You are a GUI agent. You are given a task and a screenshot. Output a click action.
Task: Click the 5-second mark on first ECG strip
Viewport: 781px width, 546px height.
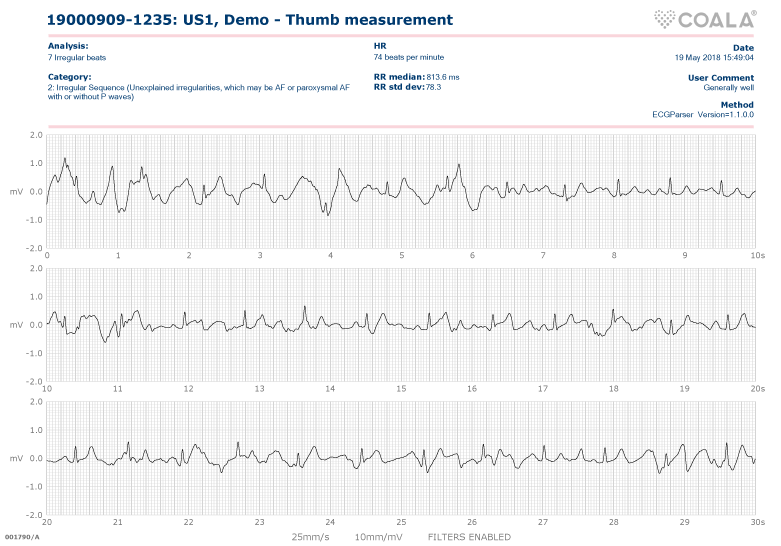click(401, 255)
